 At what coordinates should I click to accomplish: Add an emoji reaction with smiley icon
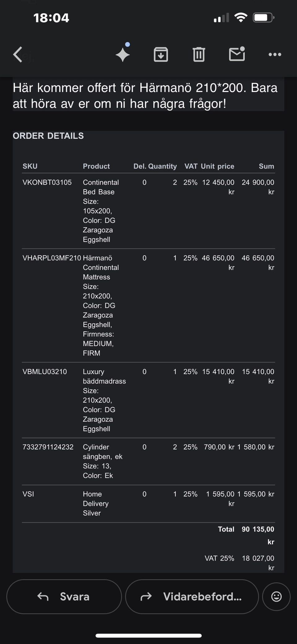[x=276, y=596]
